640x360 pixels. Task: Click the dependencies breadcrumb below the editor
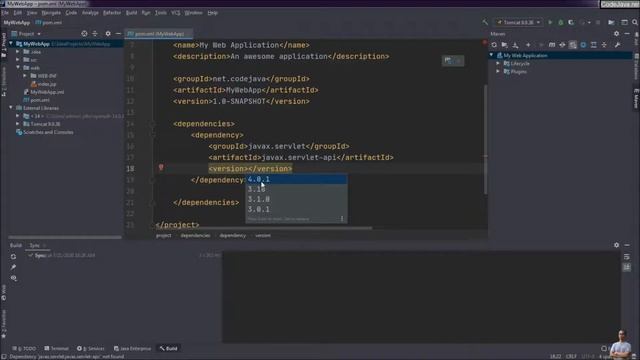tap(195, 236)
